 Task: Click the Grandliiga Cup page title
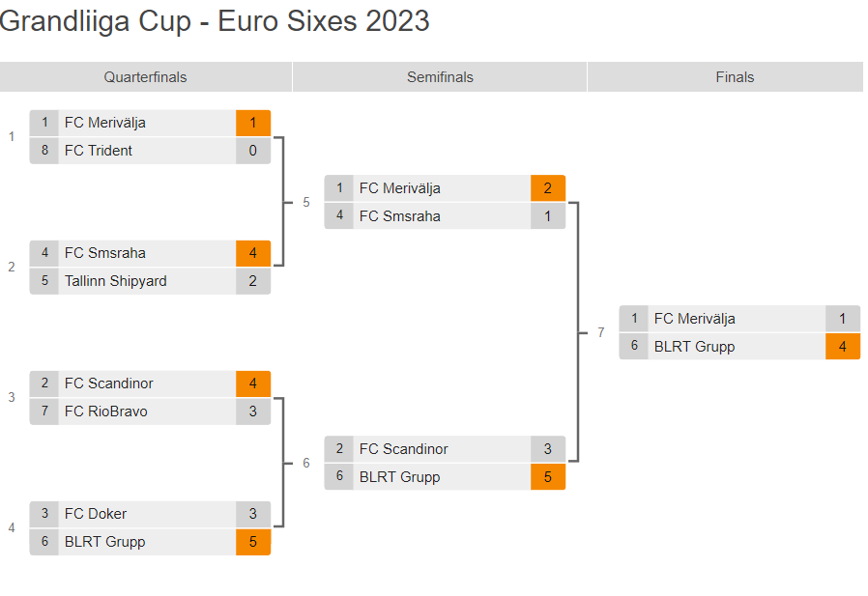pyautogui.click(x=215, y=21)
